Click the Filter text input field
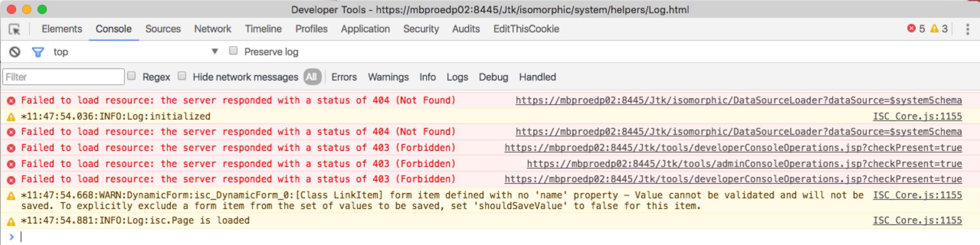The width and height of the screenshot is (980, 245). (x=64, y=77)
